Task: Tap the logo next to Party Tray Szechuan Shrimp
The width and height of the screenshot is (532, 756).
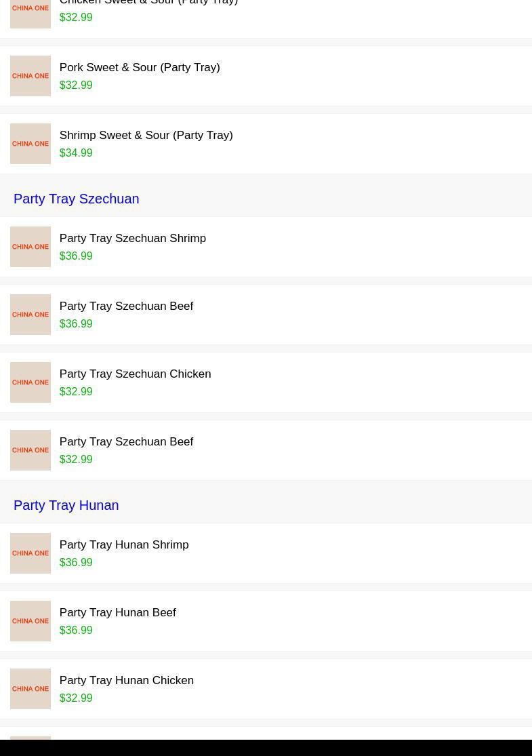Action: pyautogui.click(x=30, y=247)
